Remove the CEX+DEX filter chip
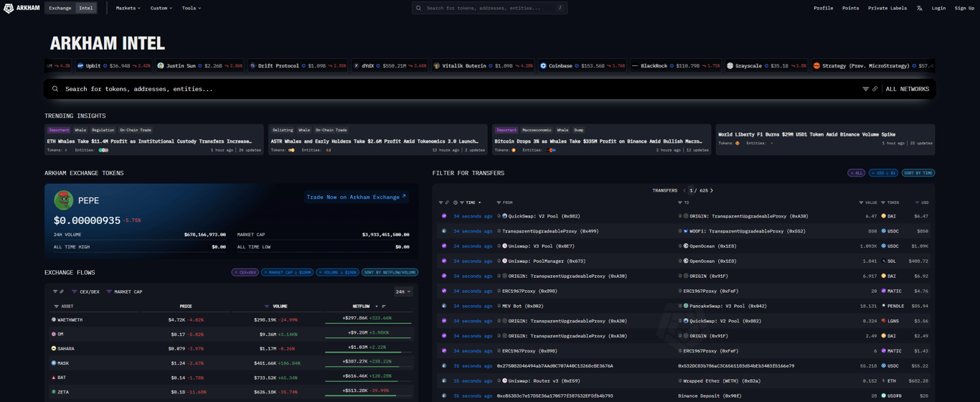The image size is (980, 402). point(235,273)
